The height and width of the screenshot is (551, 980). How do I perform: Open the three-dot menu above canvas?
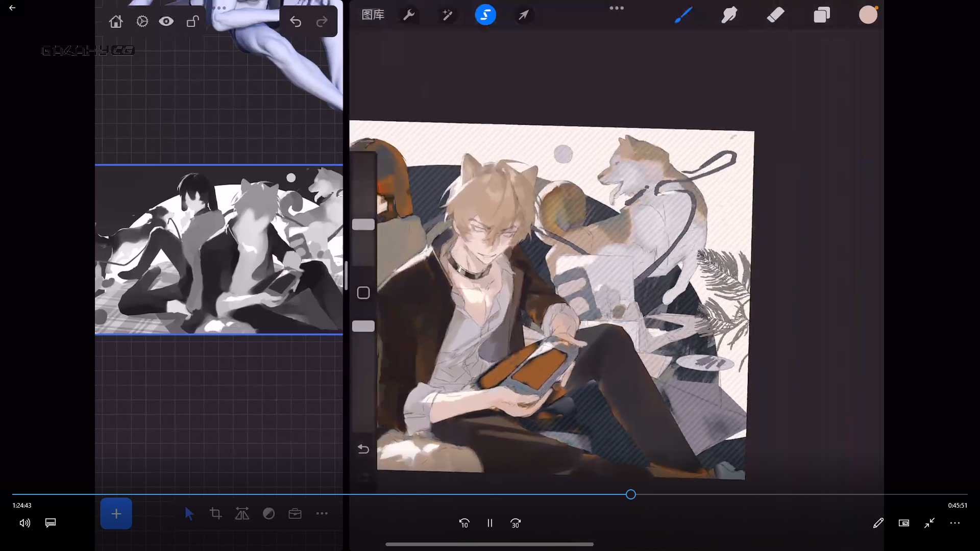(x=617, y=8)
